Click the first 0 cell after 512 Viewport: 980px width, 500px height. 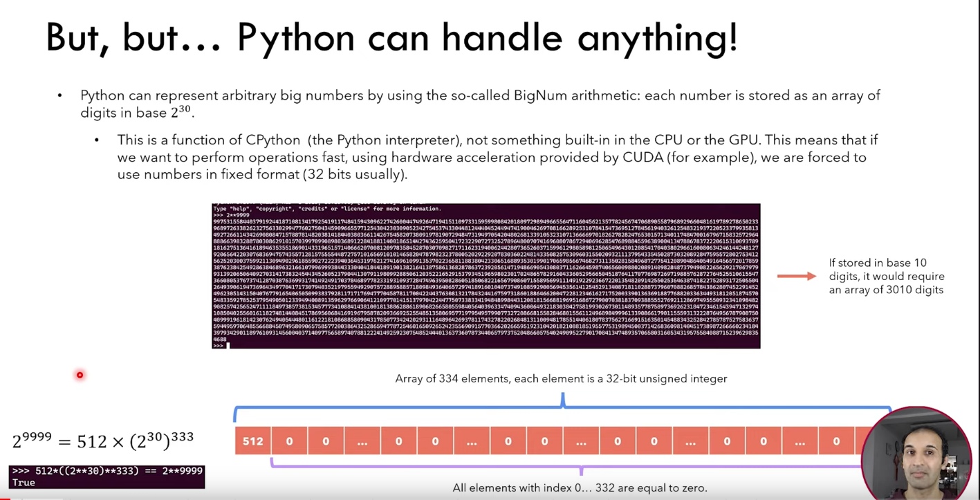coord(289,441)
